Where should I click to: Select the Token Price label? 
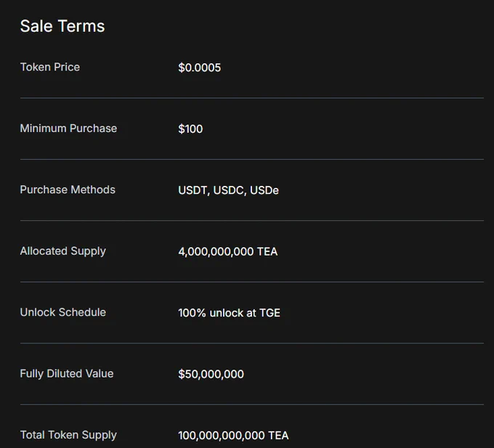(x=50, y=67)
